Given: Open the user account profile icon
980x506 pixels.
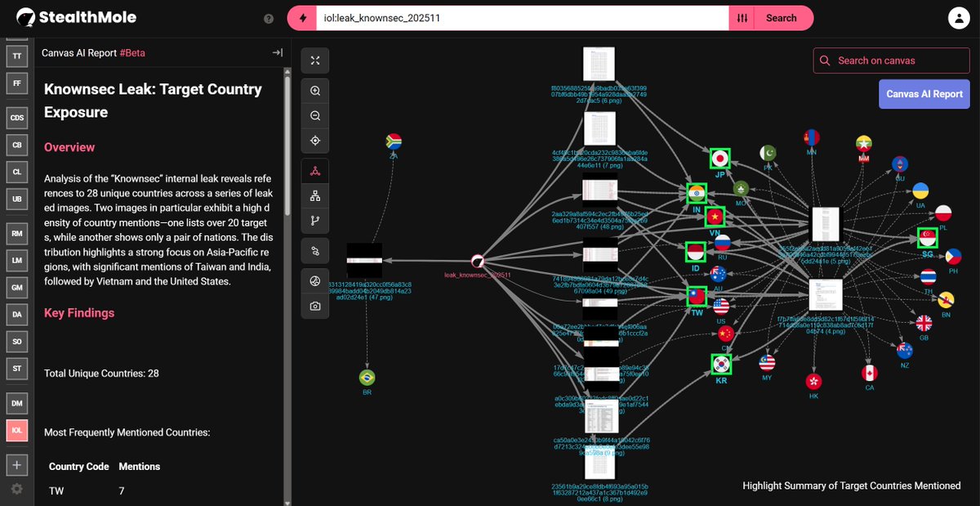Looking at the screenshot, I should pyautogui.click(x=959, y=17).
